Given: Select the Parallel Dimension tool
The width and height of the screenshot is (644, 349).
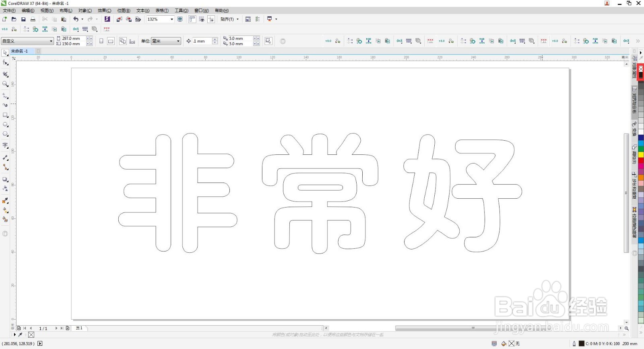Looking at the screenshot, I should point(5,158).
